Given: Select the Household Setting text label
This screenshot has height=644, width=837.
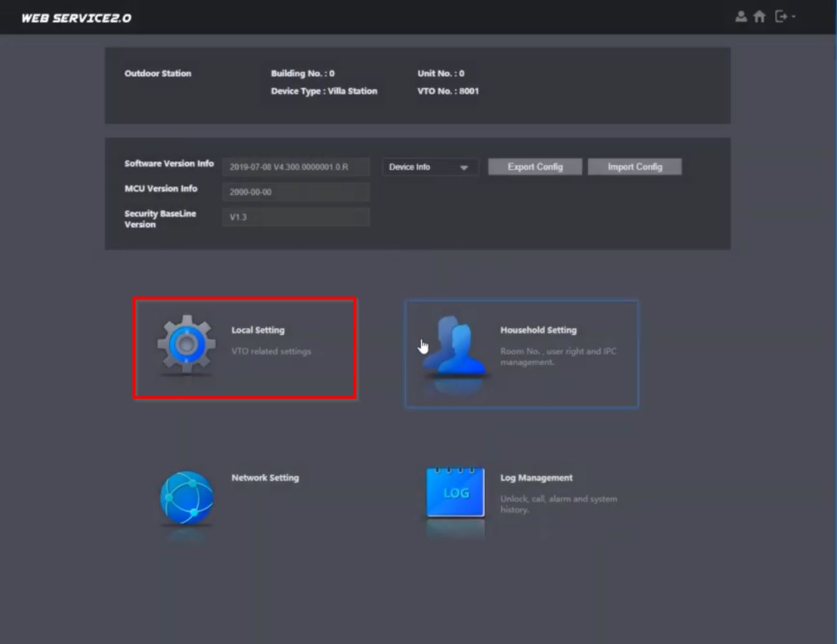Looking at the screenshot, I should click(x=538, y=330).
